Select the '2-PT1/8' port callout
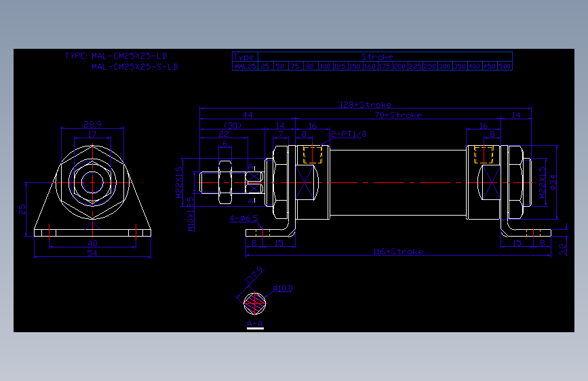 pos(349,134)
